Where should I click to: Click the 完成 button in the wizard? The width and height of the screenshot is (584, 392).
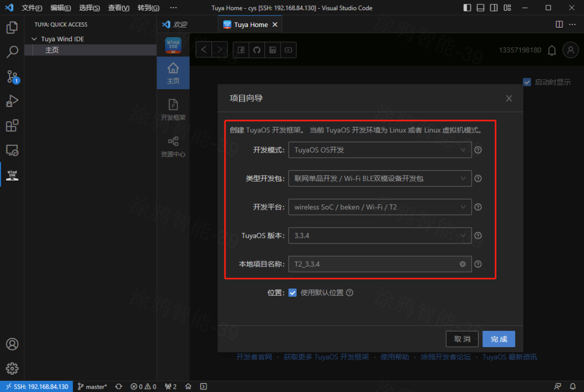coord(499,338)
